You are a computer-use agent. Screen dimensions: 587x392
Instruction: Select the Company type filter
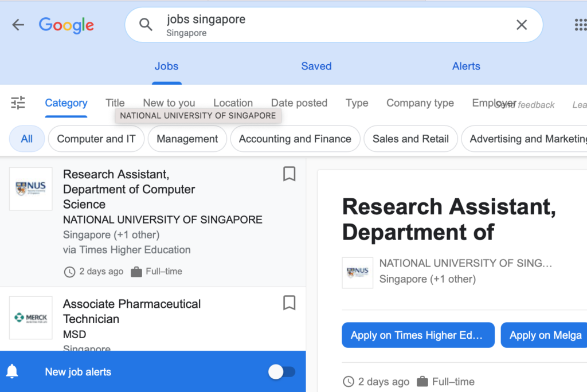point(420,103)
